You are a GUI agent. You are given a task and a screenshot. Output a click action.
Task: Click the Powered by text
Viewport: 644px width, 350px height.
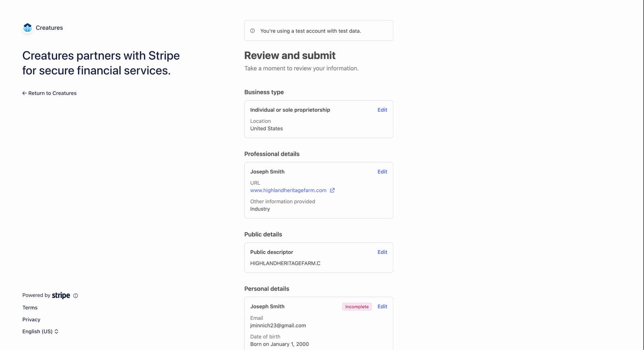36,295
